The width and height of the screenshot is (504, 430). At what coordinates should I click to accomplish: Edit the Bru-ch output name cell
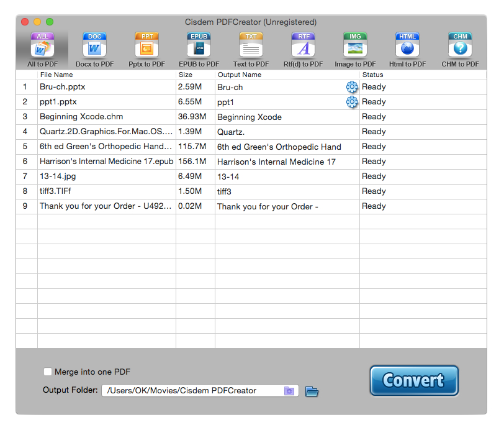tap(287, 87)
